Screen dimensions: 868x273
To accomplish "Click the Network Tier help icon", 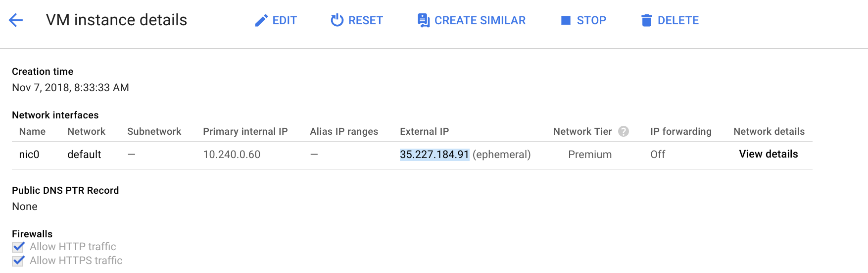I will 624,131.
